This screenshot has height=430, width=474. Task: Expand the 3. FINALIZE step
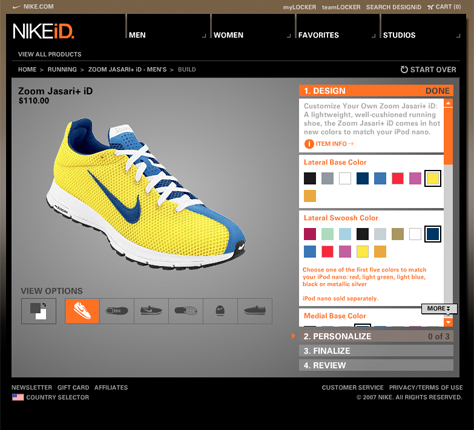click(376, 351)
